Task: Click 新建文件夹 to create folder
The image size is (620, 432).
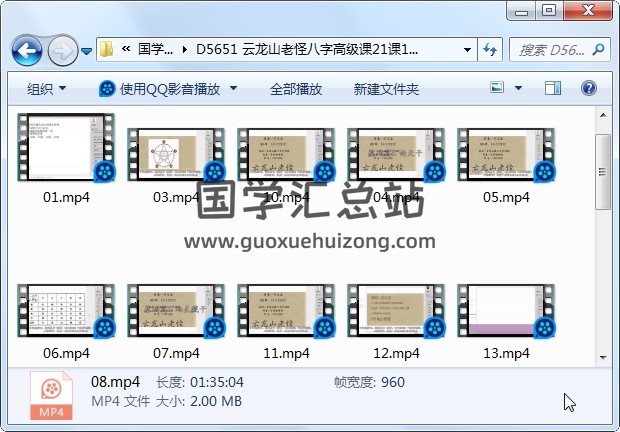Action: pos(386,89)
